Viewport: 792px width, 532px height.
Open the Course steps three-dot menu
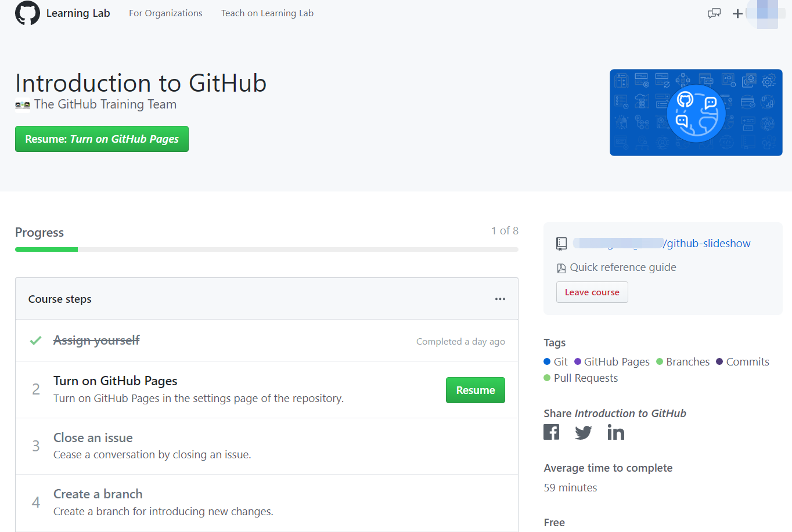(500, 299)
